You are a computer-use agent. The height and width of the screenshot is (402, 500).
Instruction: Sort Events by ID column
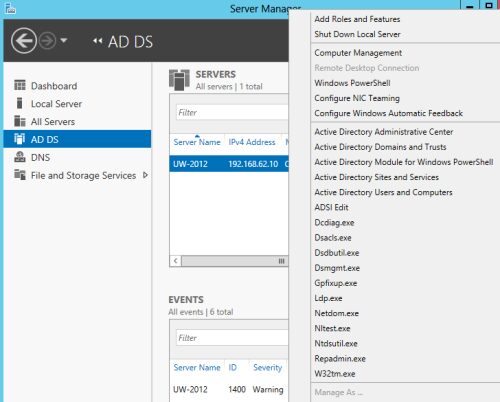[232, 367]
